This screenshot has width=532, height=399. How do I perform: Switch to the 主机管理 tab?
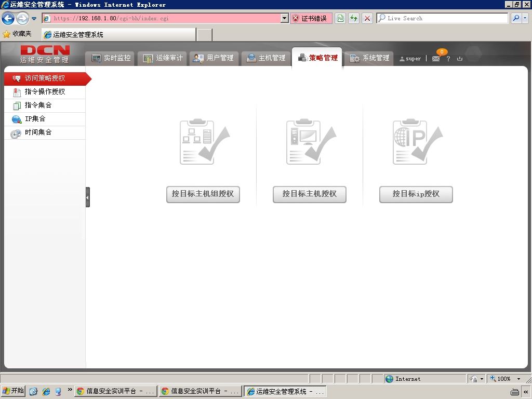(265, 58)
